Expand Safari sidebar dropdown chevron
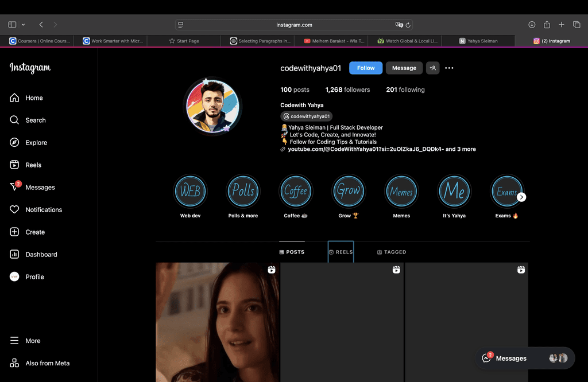 pos(23,25)
